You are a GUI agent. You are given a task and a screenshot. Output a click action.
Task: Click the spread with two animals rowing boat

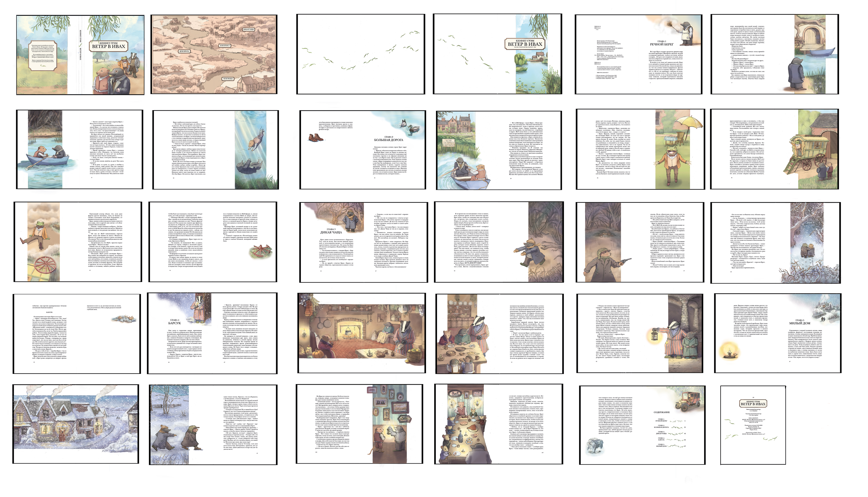tap(80, 149)
